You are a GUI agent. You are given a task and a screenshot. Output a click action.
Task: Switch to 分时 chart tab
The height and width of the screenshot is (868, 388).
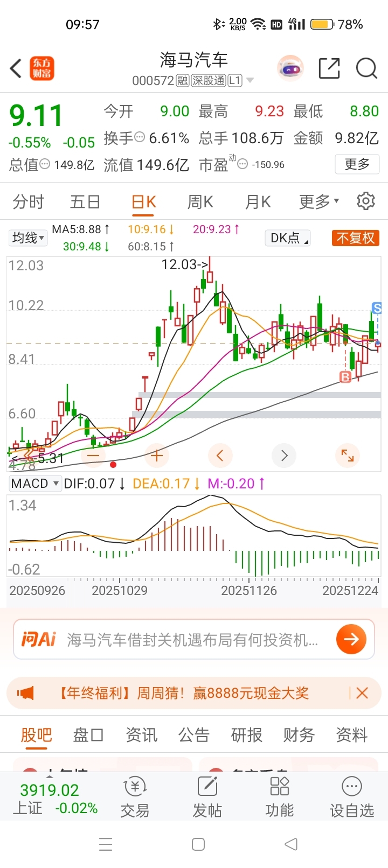pyautogui.click(x=29, y=202)
